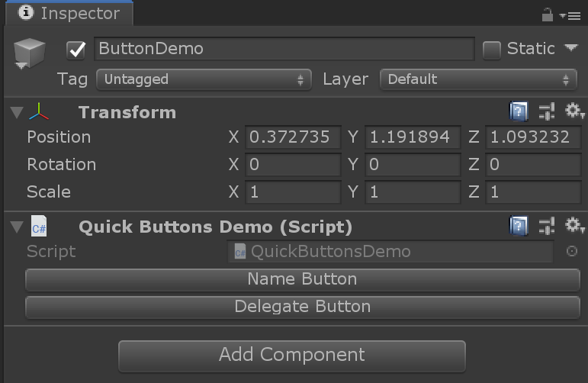Open Transform preset selector icon
Image resolution: width=588 pixels, height=383 pixels.
[546, 113]
